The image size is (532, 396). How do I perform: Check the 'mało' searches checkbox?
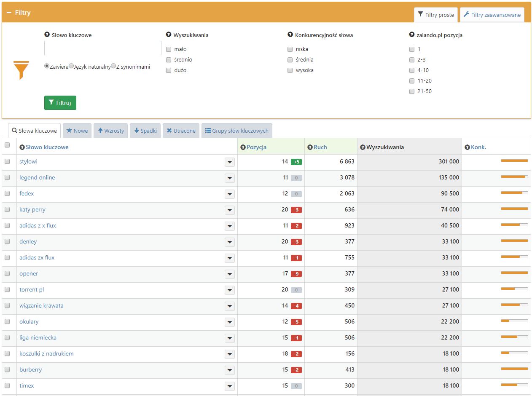pos(169,49)
